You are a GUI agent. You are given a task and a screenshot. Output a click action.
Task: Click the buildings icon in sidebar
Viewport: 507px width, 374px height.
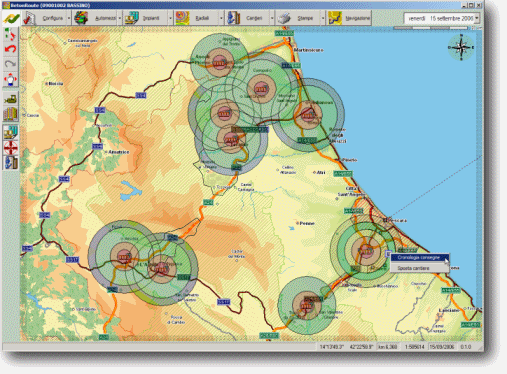click(x=10, y=114)
